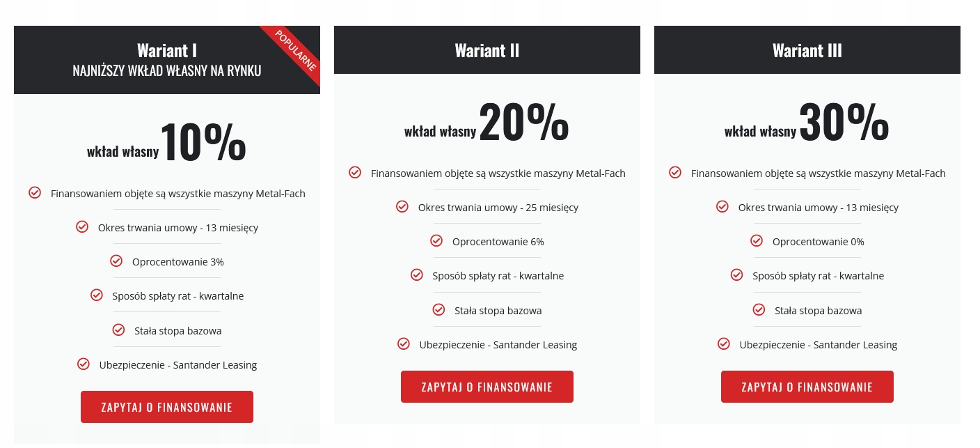980x448 pixels.
Task: Click Wariant II checkmark for Sposób spłaty rat
Action: pos(417,275)
